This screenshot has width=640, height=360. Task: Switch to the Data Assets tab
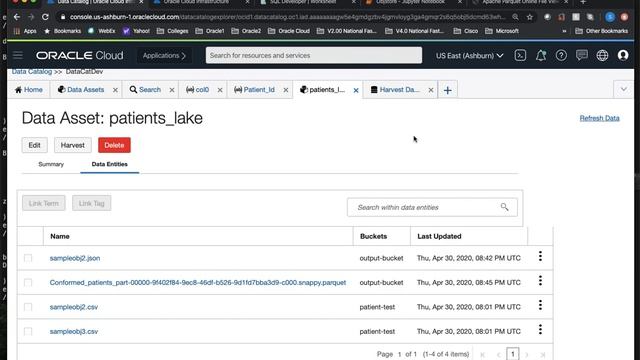pyautogui.click(x=81, y=89)
